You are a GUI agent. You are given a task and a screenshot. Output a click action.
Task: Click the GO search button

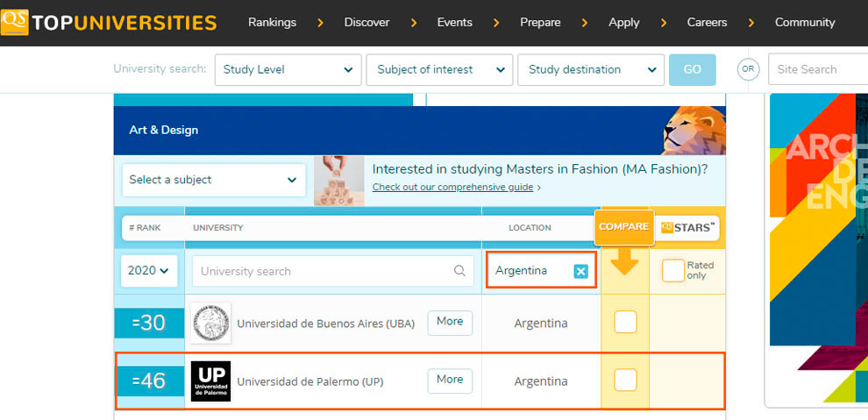coord(692,70)
